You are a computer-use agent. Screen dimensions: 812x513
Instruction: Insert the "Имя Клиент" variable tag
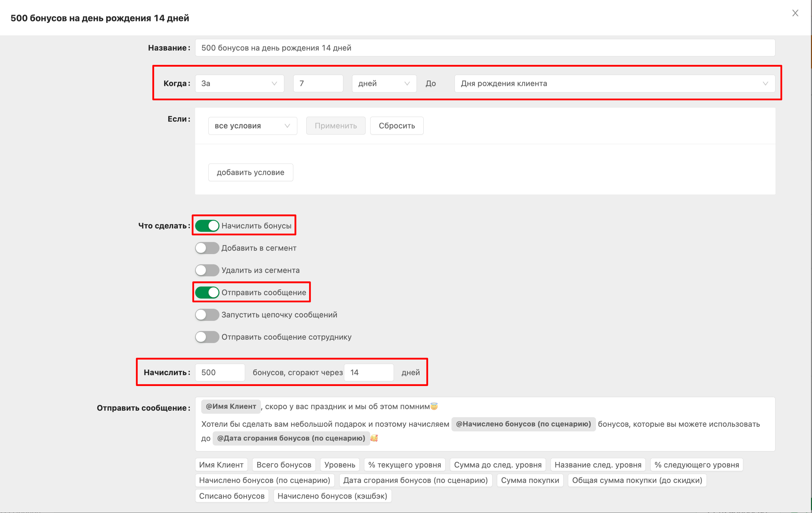[x=221, y=464]
